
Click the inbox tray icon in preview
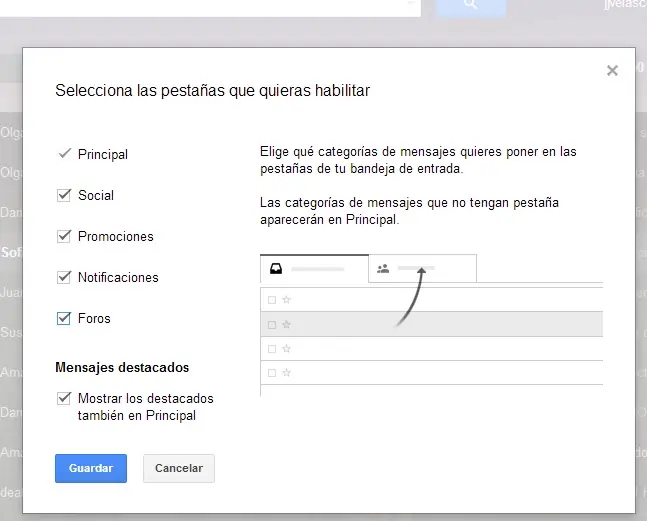(x=276, y=269)
